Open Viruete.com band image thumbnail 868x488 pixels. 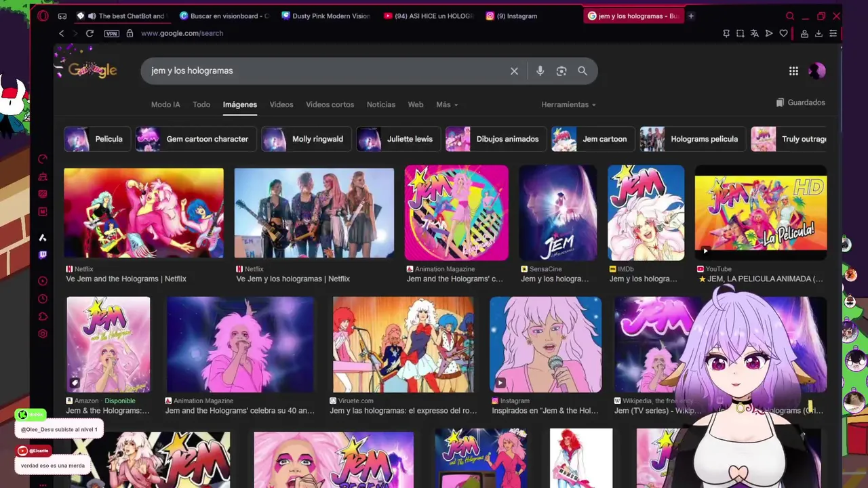403,344
